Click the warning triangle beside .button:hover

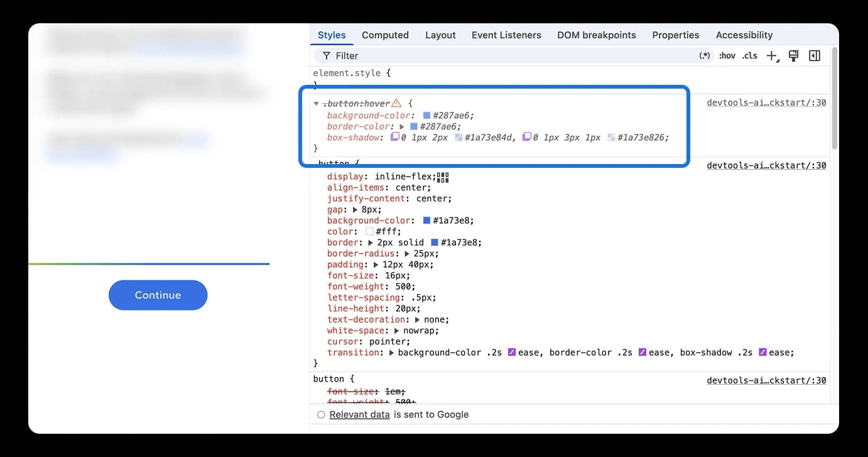coord(396,103)
